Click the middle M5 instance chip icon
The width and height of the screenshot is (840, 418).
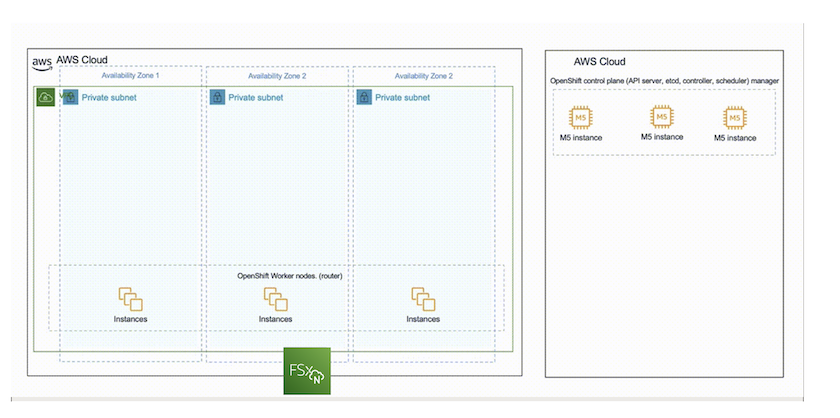pos(662,116)
